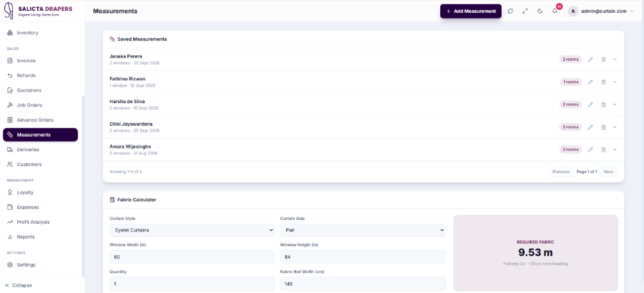Click the Window Height input field
This screenshot has width=644, height=293.
coord(363,257)
